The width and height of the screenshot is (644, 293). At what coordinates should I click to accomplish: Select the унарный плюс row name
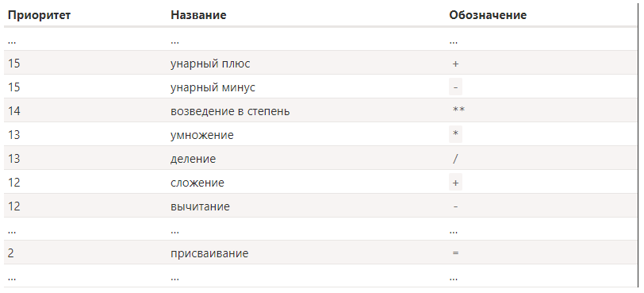(210, 64)
